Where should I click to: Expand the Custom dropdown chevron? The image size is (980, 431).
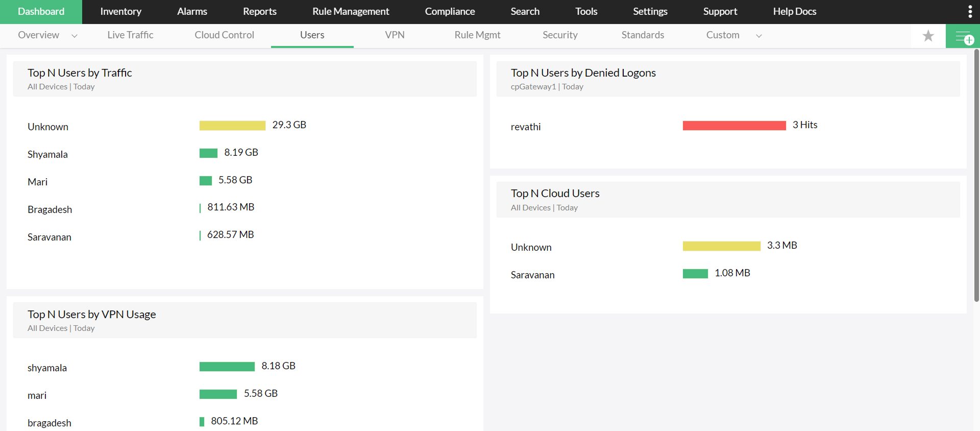click(758, 36)
